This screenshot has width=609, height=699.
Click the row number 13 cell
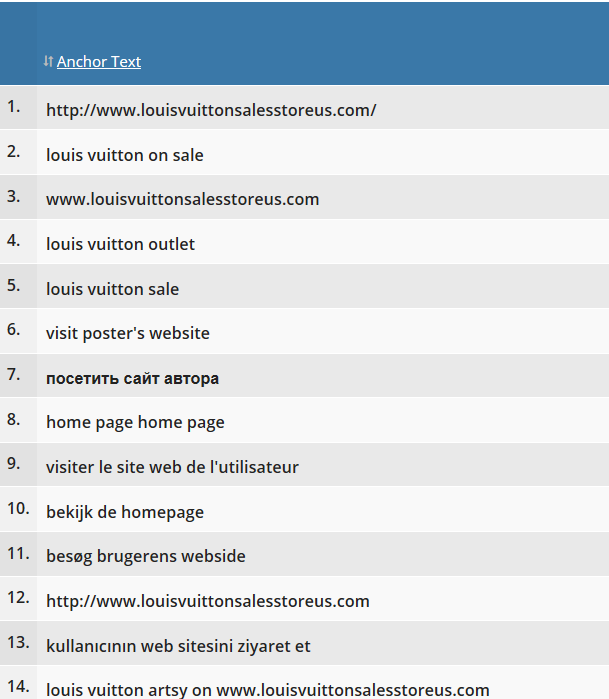point(18,643)
